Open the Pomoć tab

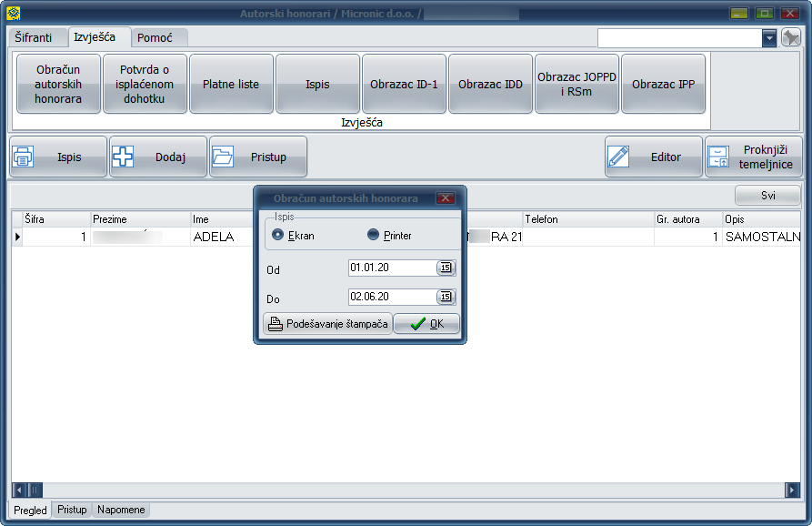point(155,38)
